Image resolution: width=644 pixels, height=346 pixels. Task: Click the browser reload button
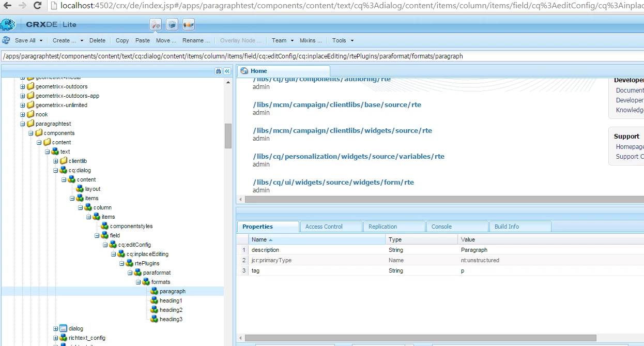click(38, 6)
